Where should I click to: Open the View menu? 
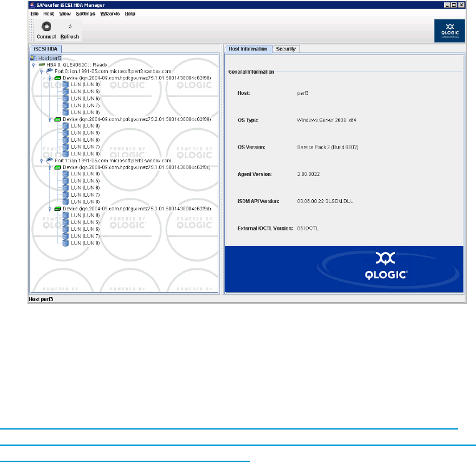(65, 14)
